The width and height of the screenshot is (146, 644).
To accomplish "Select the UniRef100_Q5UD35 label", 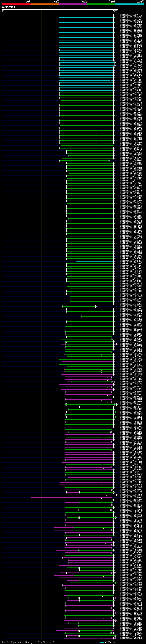I will point(131,376).
